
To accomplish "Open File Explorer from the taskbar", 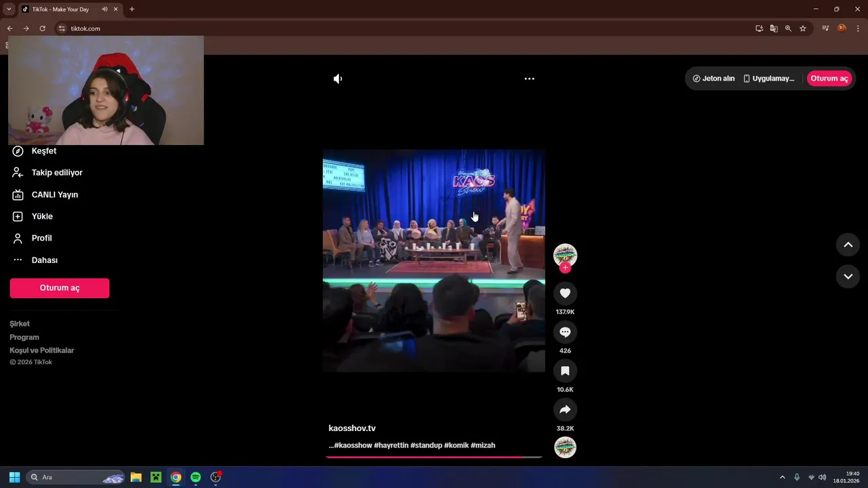I will click(x=136, y=477).
